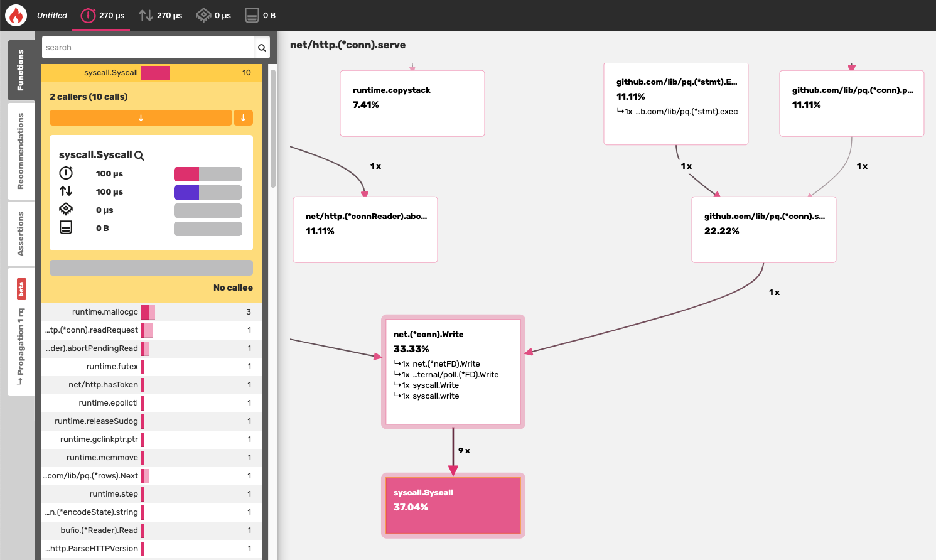Viewport: 936px width, 560px height.
Task: Click the search magnifier in the search bar
Action: pyautogui.click(x=262, y=47)
